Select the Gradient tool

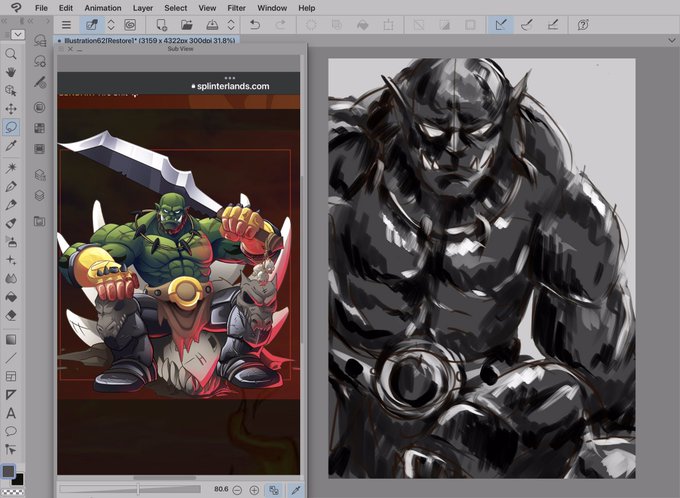[11, 339]
